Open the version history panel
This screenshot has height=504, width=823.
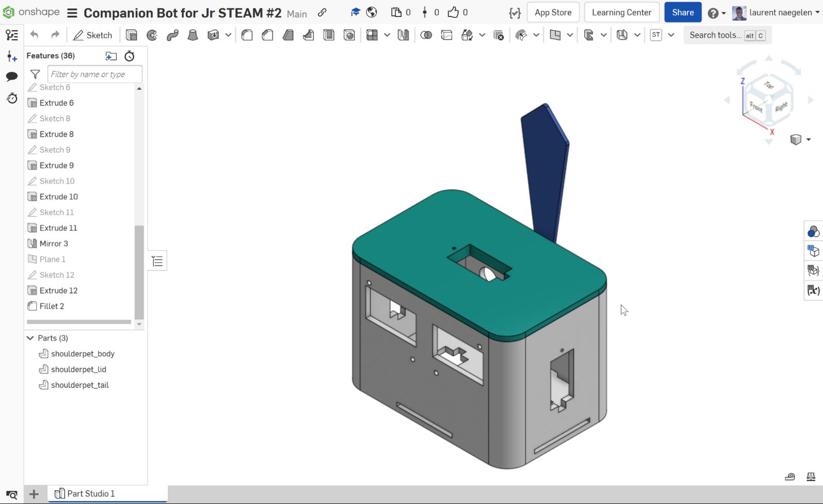11,98
